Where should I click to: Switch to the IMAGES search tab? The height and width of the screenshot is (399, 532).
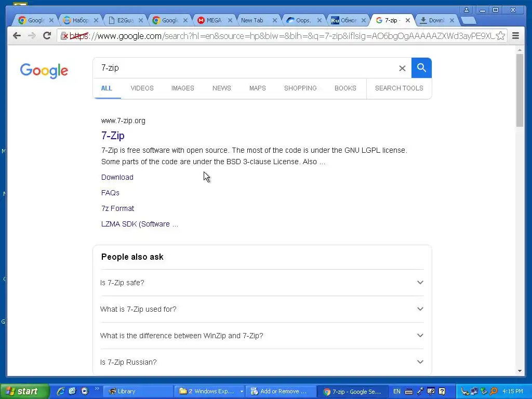tap(182, 88)
